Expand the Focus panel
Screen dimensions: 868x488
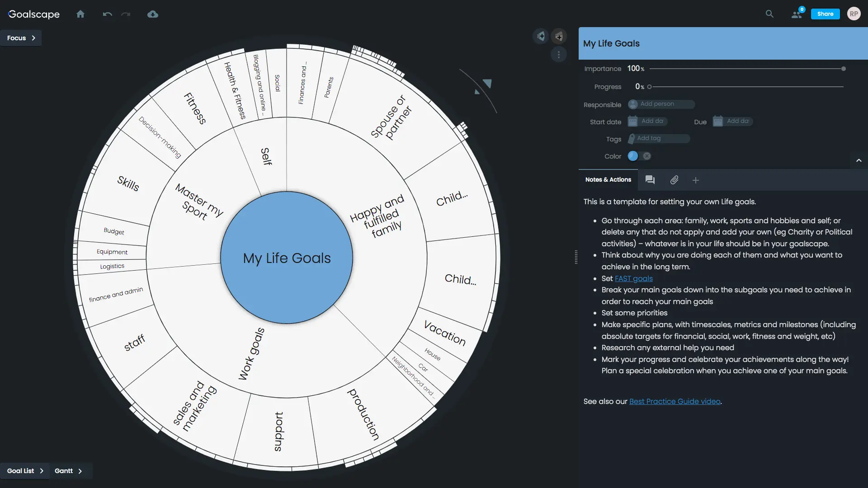(x=21, y=38)
